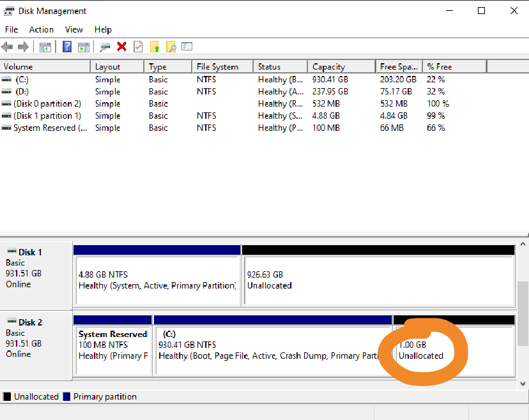Click the red X Delete icon
Screen dimensions: 529x420
pos(122,47)
